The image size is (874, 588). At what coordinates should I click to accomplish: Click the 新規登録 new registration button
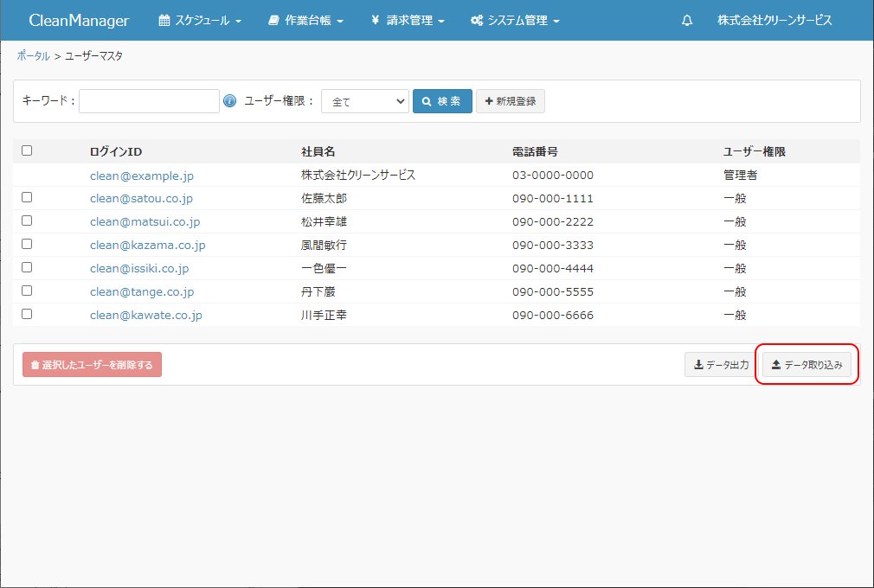tap(510, 101)
